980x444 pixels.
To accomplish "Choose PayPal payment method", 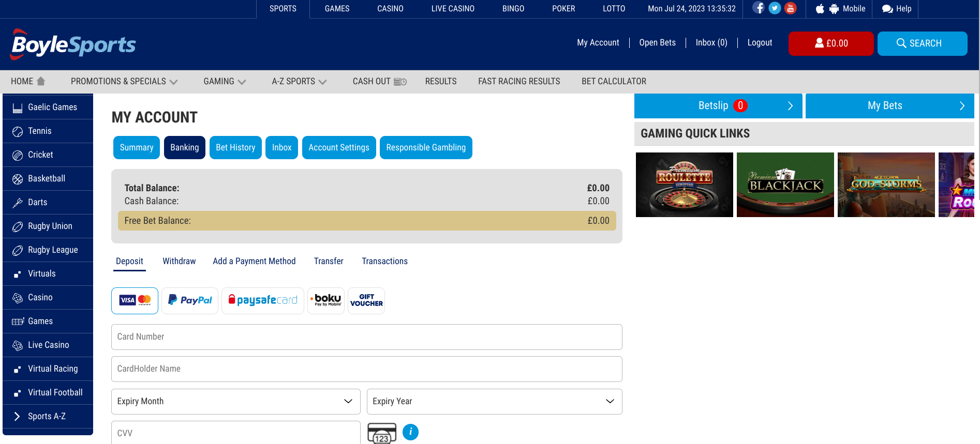I will pyautogui.click(x=190, y=301).
